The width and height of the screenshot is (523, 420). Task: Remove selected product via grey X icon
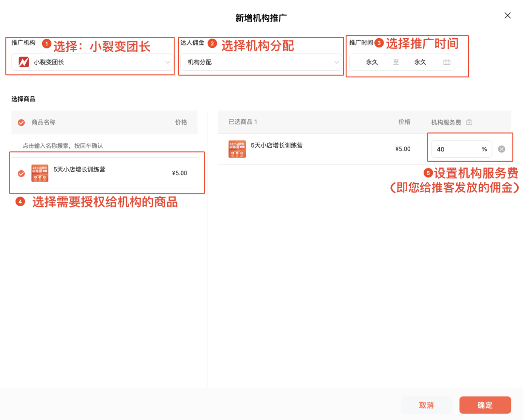tap(501, 149)
